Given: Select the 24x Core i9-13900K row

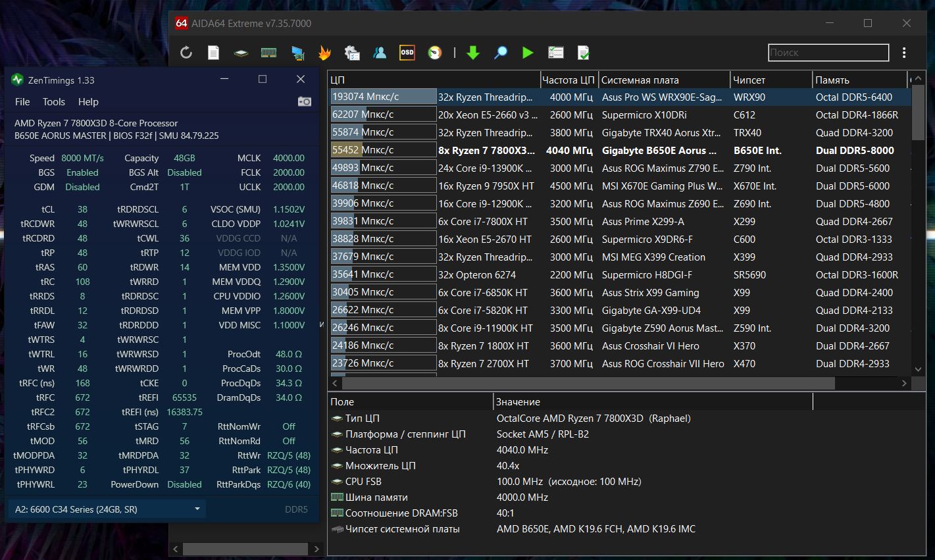Looking at the screenshot, I should (620, 168).
